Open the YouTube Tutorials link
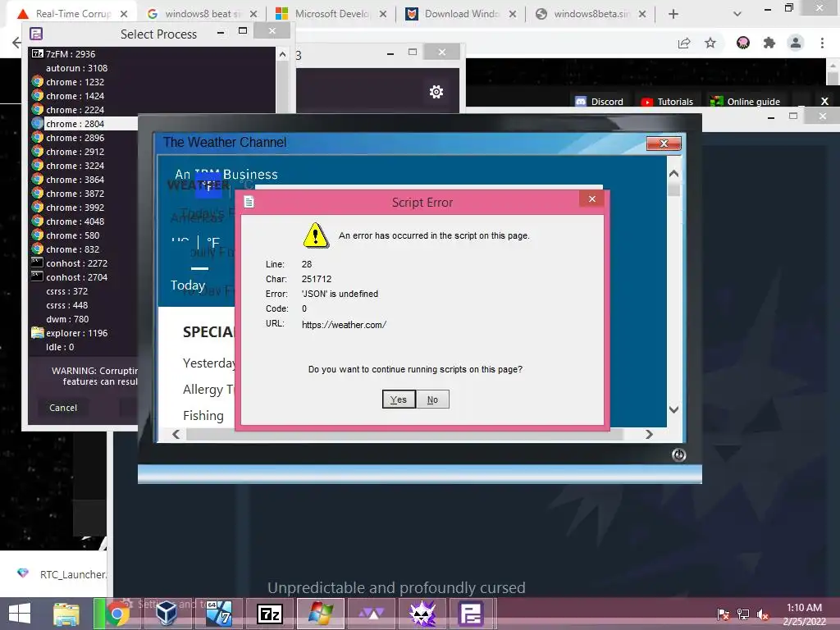The height and width of the screenshot is (630, 840). 667,101
